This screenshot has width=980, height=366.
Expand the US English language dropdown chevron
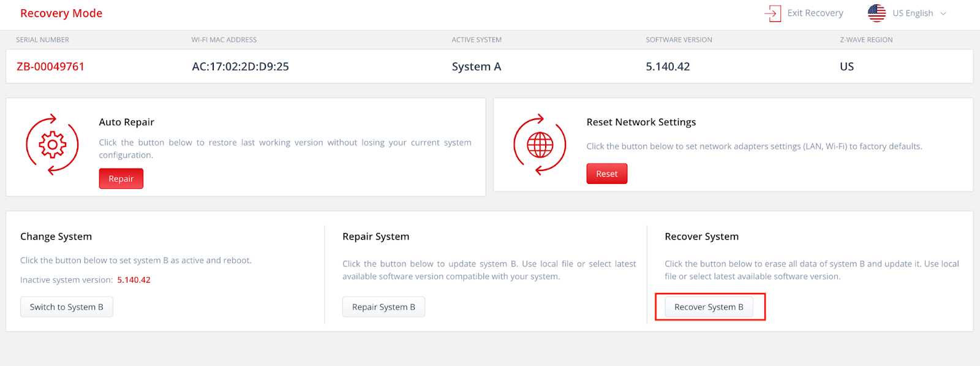point(943,13)
